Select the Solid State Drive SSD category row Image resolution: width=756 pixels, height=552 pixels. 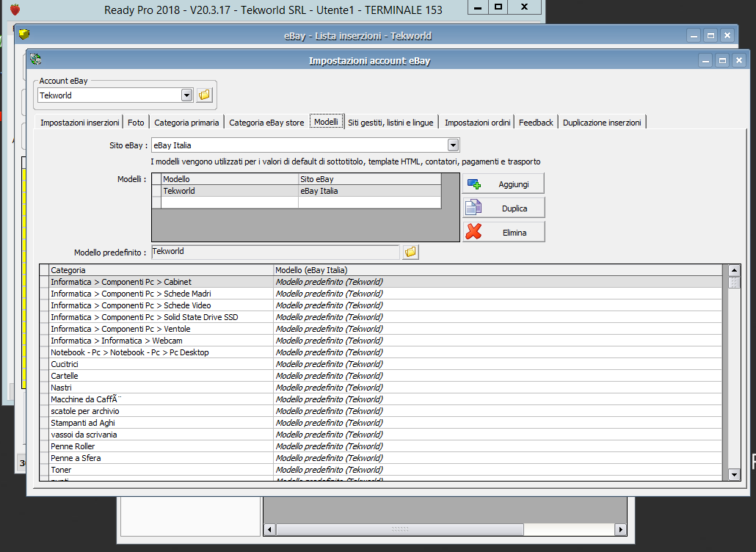(144, 317)
